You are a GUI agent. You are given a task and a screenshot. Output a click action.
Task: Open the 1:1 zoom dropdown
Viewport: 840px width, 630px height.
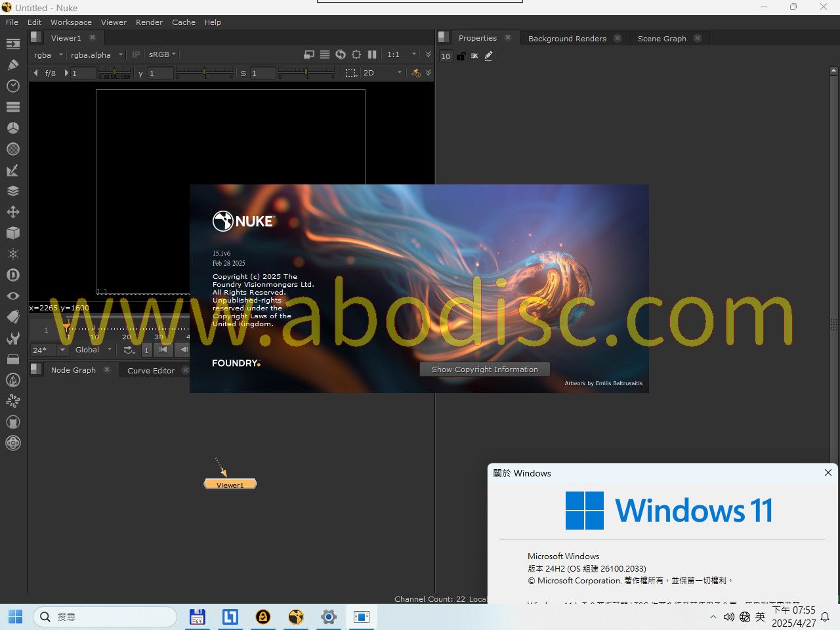pyautogui.click(x=402, y=54)
